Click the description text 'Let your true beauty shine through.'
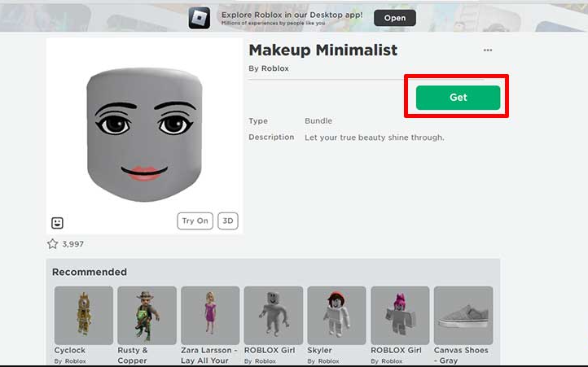 click(x=375, y=138)
